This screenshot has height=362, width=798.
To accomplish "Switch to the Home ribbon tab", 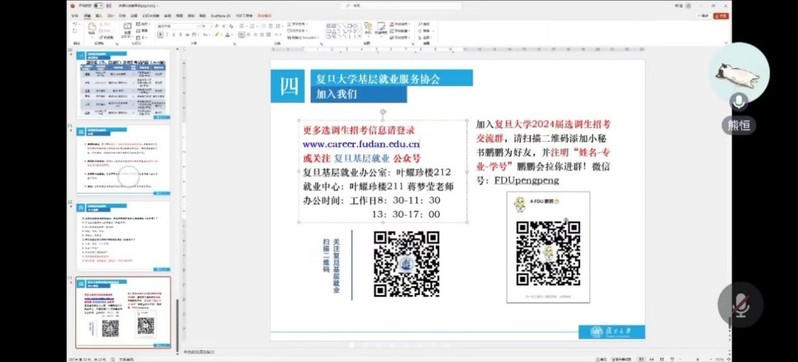I will [88, 16].
